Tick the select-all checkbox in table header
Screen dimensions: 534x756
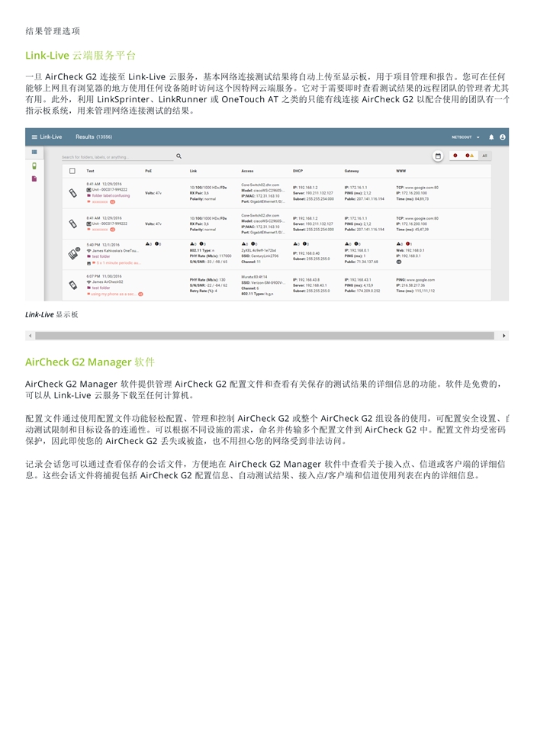coord(72,171)
